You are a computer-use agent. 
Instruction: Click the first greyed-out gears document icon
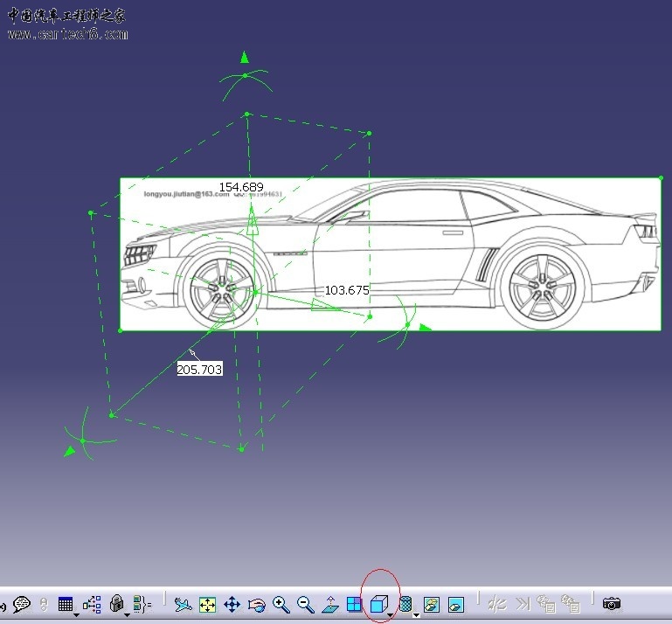tap(546, 603)
